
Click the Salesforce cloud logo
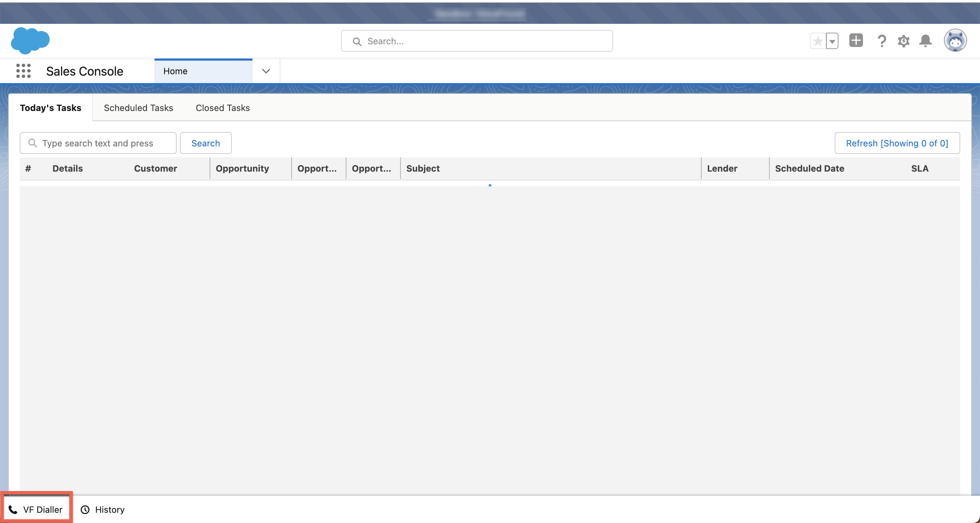point(30,40)
